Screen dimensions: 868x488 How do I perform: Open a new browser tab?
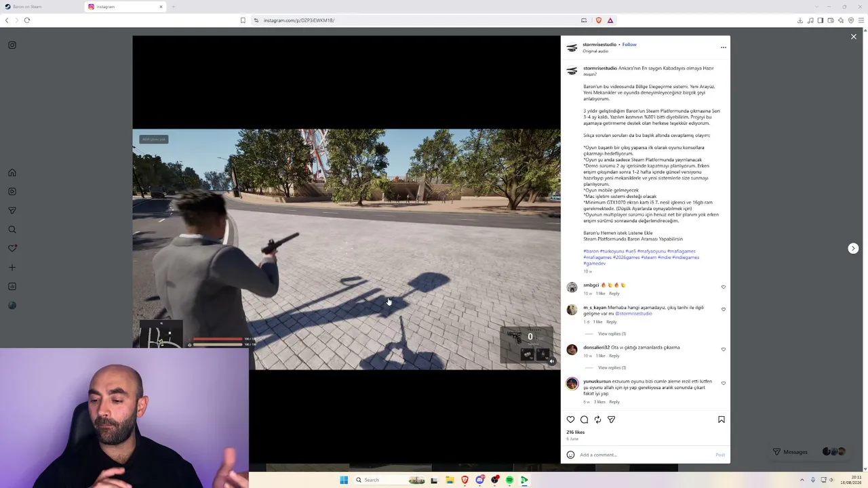tap(174, 7)
